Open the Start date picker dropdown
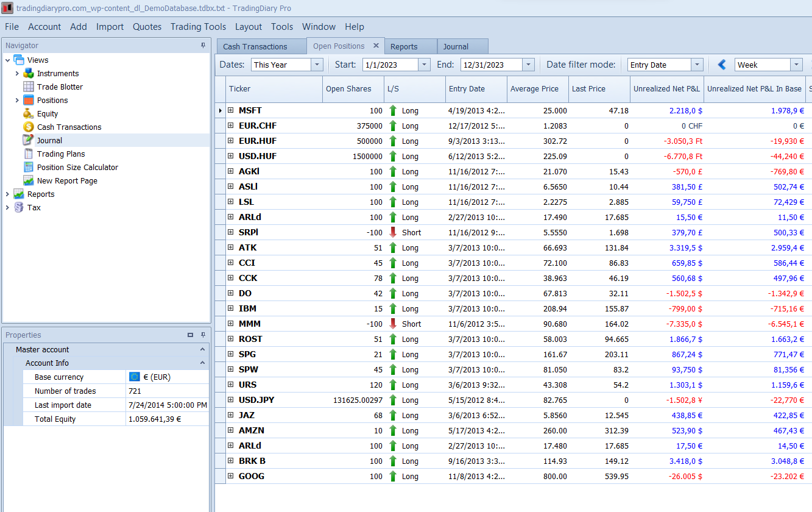Image resolution: width=812 pixels, height=512 pixels. pos(424,65)
